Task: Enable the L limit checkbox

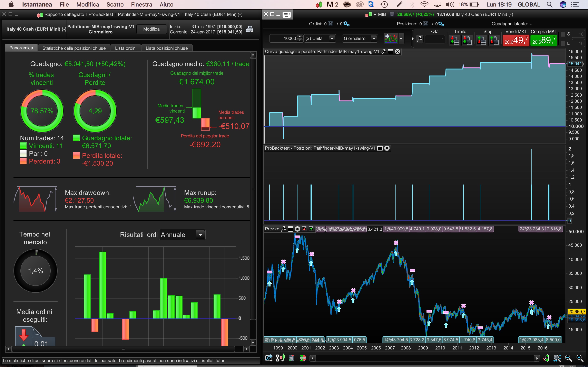Action: pyautogui.click(x=563, y=43)
